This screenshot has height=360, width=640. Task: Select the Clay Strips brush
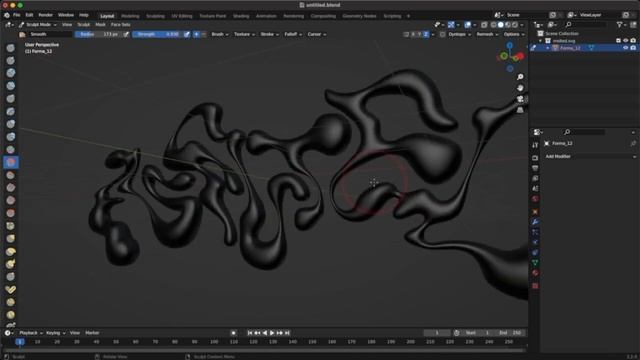click(x=11, y=86)
